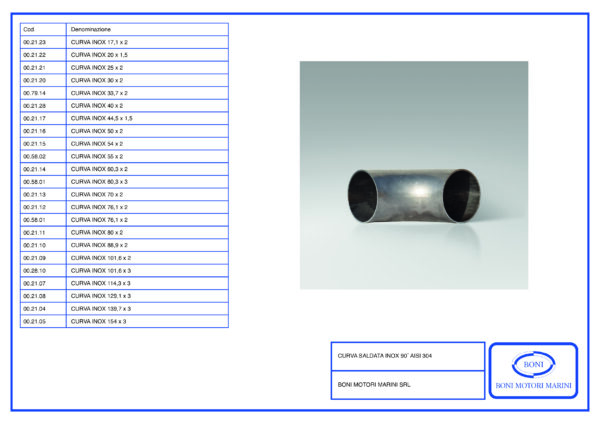Select 'CURVA INOX 44,5 x 1,5' entry
The width and height of the screenshot is (600, 424).
click(103, 118)
